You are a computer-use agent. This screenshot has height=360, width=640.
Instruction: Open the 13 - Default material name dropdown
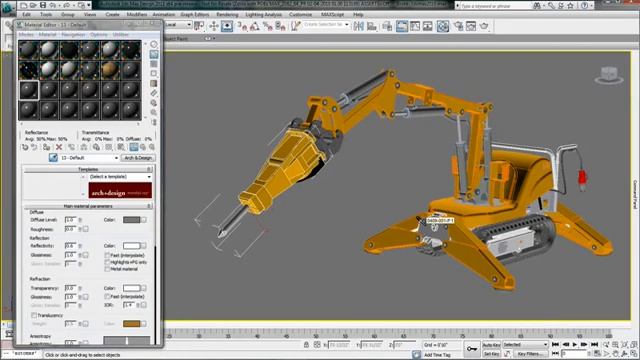coord(89,158)
